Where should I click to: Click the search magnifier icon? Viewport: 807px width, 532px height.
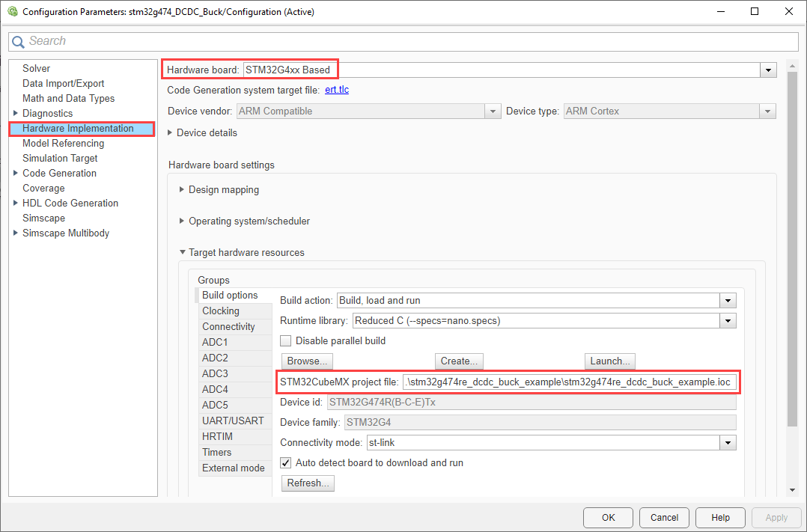tap(19, 42)
